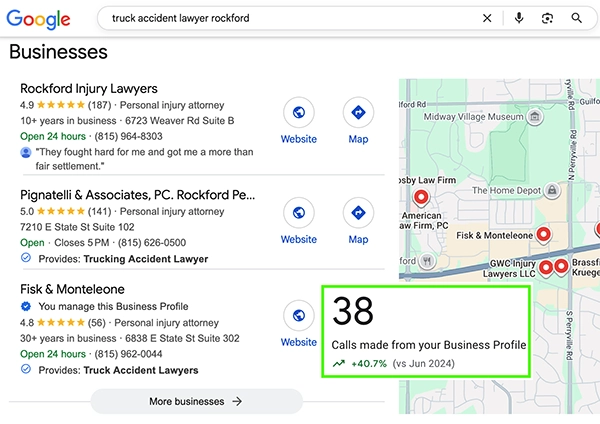Screen dimensions: 600x424
Task: Open Google Lens image search icon
Action: tap(547, 18)
